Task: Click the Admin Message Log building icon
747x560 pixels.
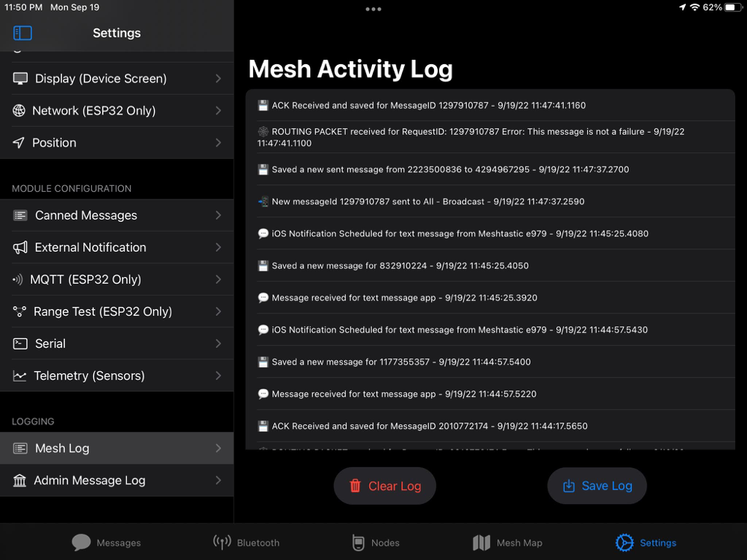Action: (20, 480)
